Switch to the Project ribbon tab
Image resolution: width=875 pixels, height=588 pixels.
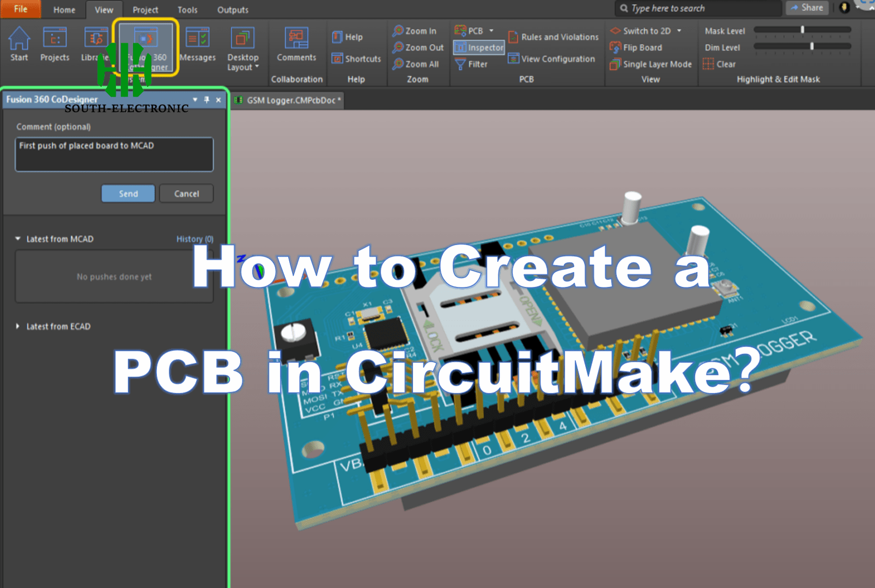[x=145, y=10]
